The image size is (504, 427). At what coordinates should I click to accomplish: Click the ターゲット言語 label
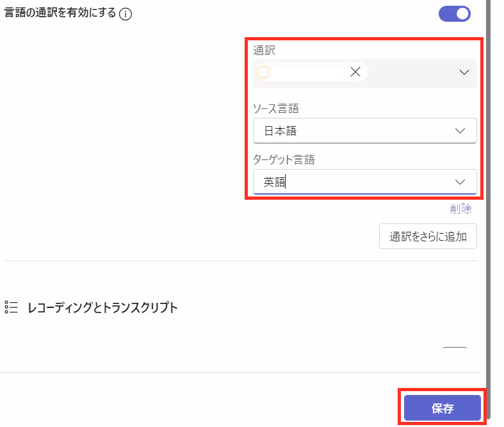pyautogui.click(x=284, y=159)
